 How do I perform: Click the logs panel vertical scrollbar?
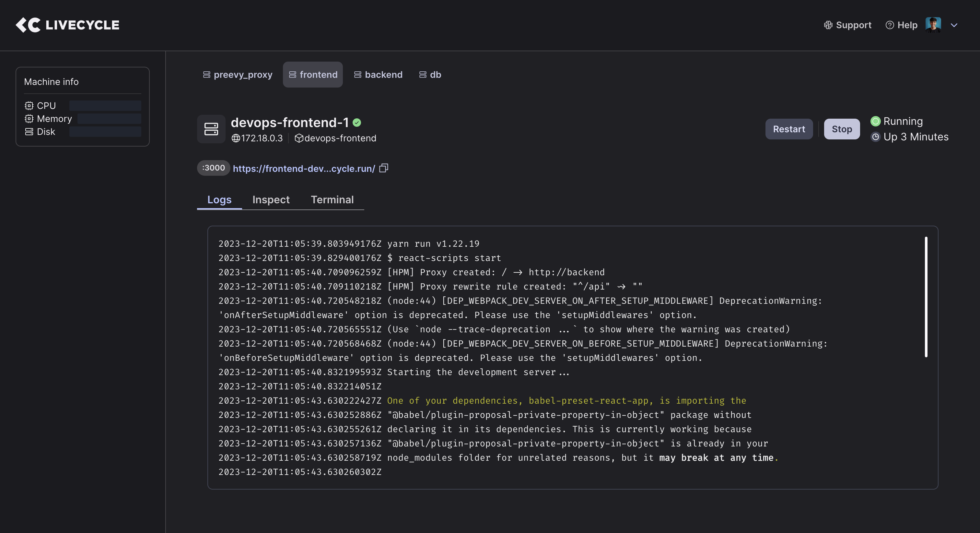tap(926, 297)
